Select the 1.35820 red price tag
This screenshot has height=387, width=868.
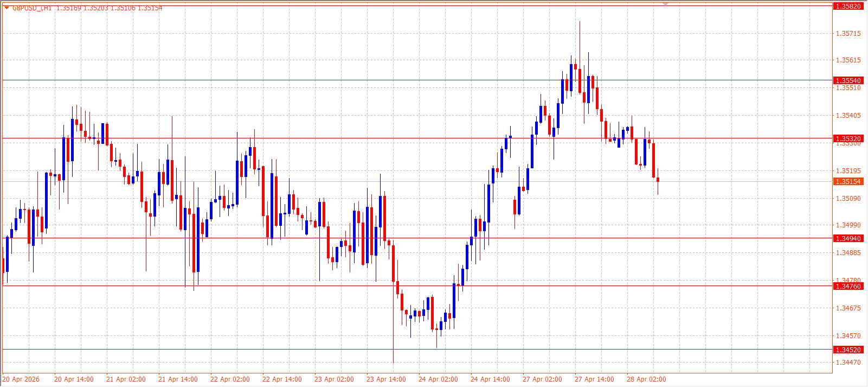(x=848, y=7)
